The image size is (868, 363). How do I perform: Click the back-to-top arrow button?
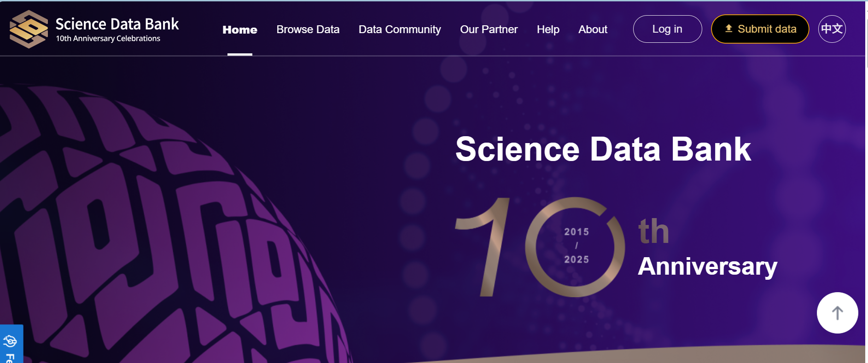837,313
